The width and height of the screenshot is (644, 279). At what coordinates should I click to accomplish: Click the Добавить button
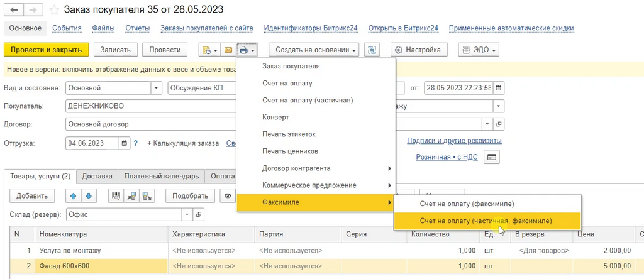point(32,196)
